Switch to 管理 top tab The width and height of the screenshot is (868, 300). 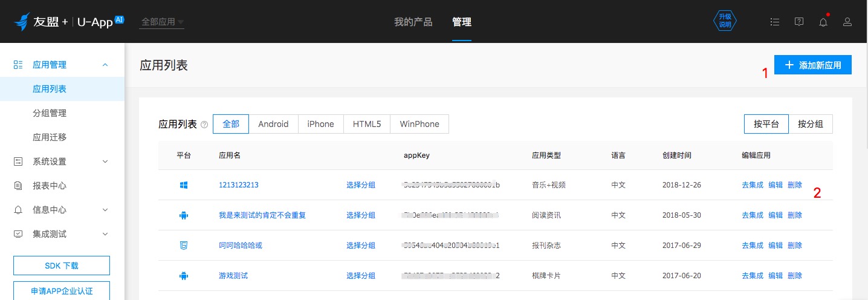(462, 22)
